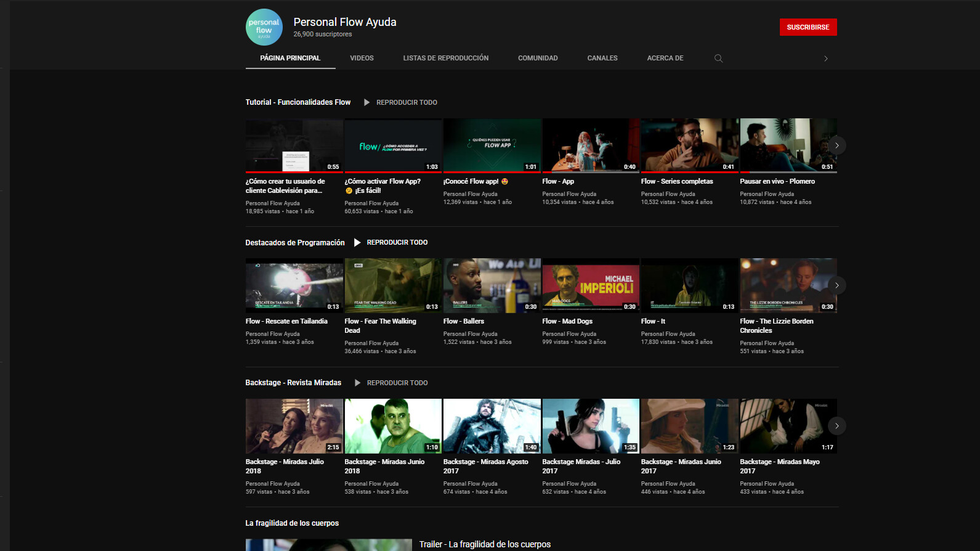
Task: Click the title ¿Cómo activar Flow App?
Action: [383, 186]
